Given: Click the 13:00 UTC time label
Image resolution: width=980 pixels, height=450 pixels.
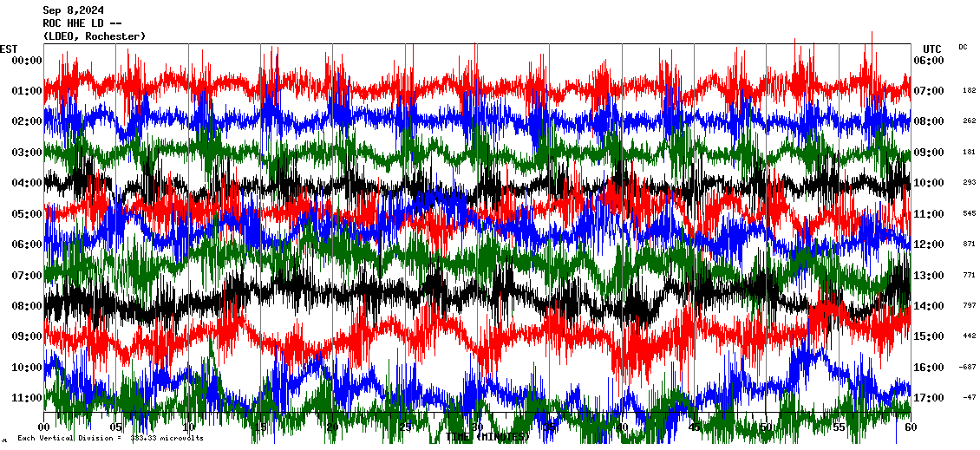Looking at the screenshot, I should click(x=930, y=276).
